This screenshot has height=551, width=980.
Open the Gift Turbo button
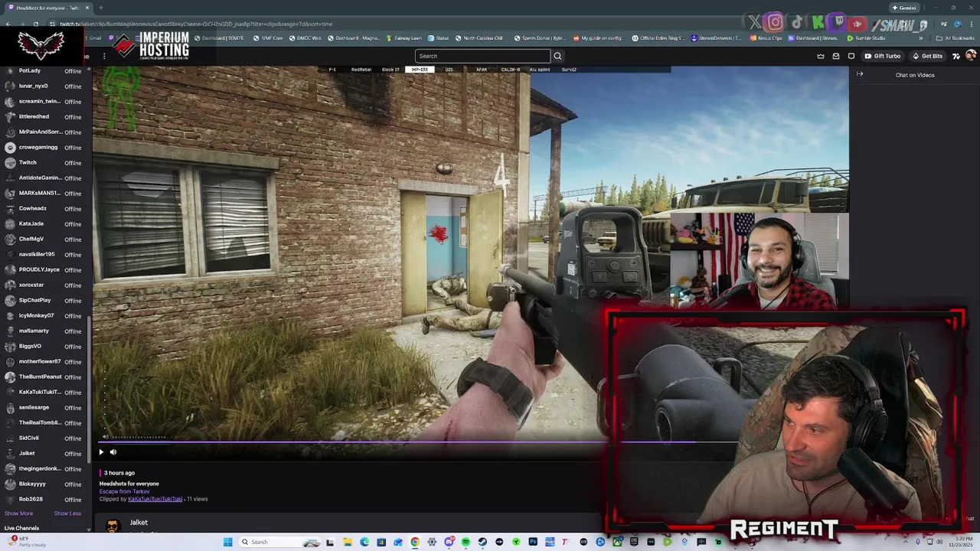[x=883, y=56]
